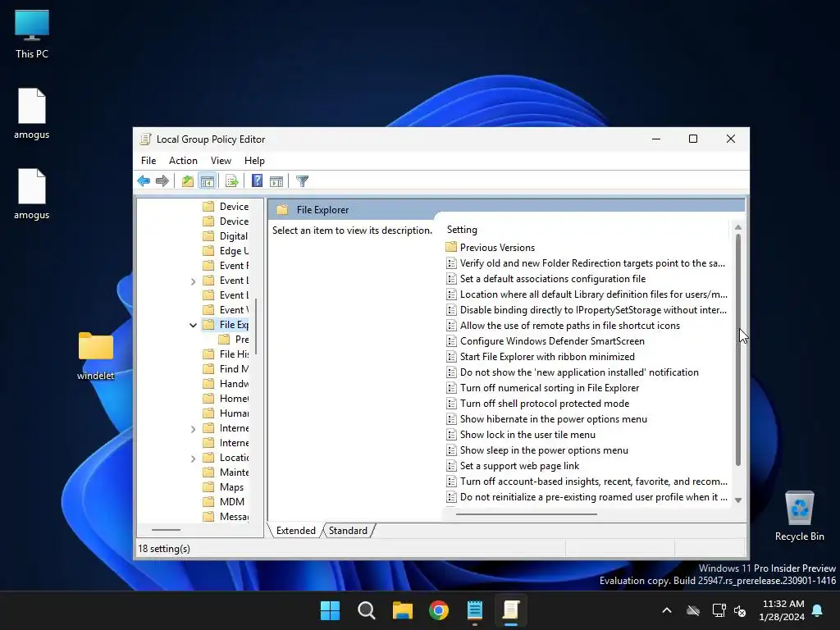
Task: Open Windows Start menu from taskbar
Action: (x=330, y=610)
